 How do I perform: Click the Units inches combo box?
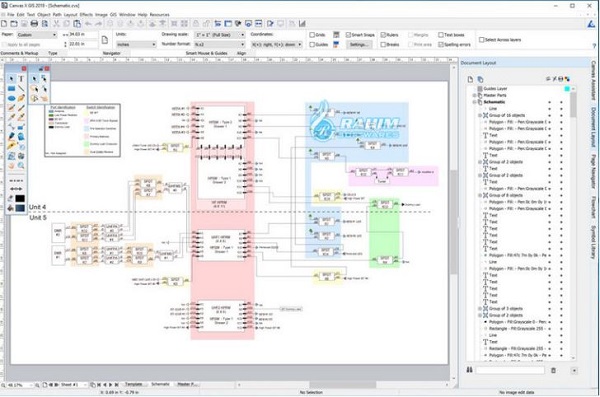136,45
